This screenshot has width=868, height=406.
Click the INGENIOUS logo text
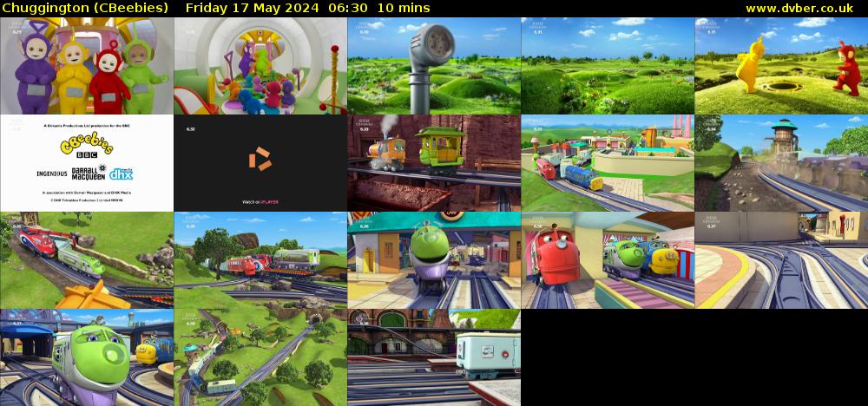pos(52,174)
